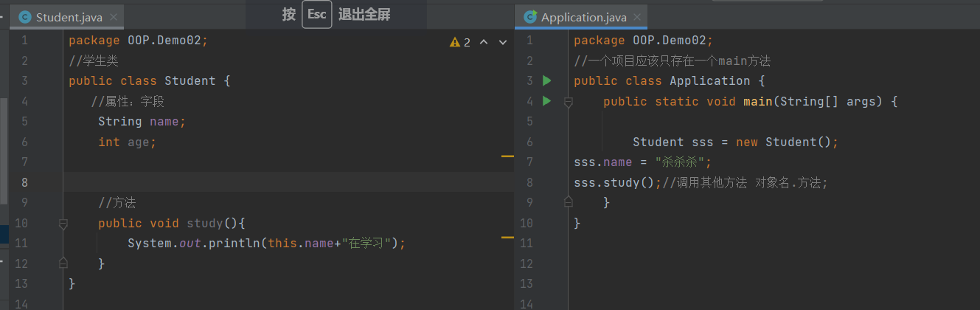Jump to next highlighted problem arrow

(503, 42)
